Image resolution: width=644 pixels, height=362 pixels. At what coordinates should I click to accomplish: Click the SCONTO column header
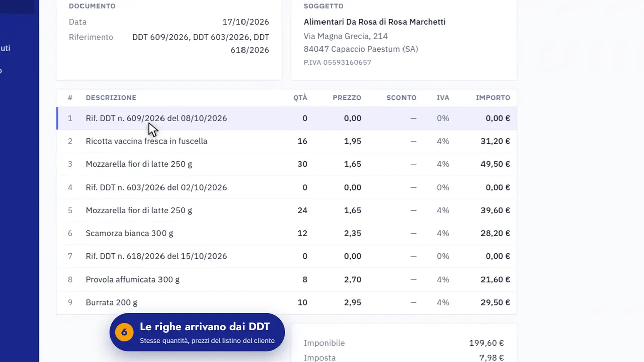pyautogui.click(x=401, y=98)
